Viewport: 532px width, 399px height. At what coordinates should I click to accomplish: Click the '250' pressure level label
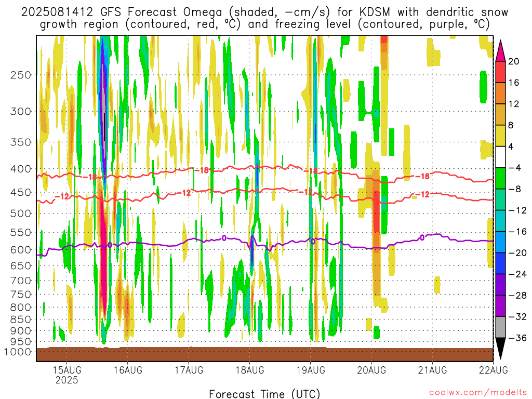[21, 75]
